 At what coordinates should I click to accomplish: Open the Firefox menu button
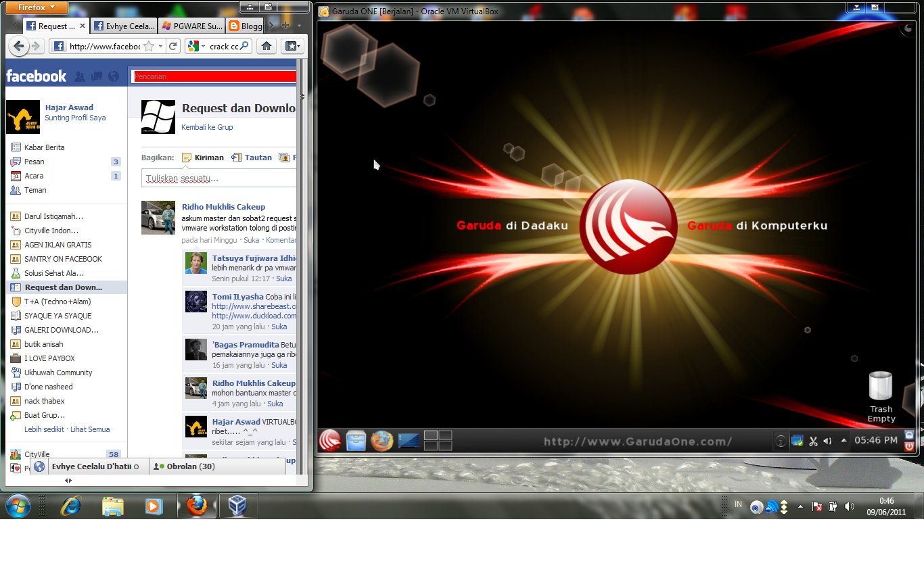pos(37,7)
